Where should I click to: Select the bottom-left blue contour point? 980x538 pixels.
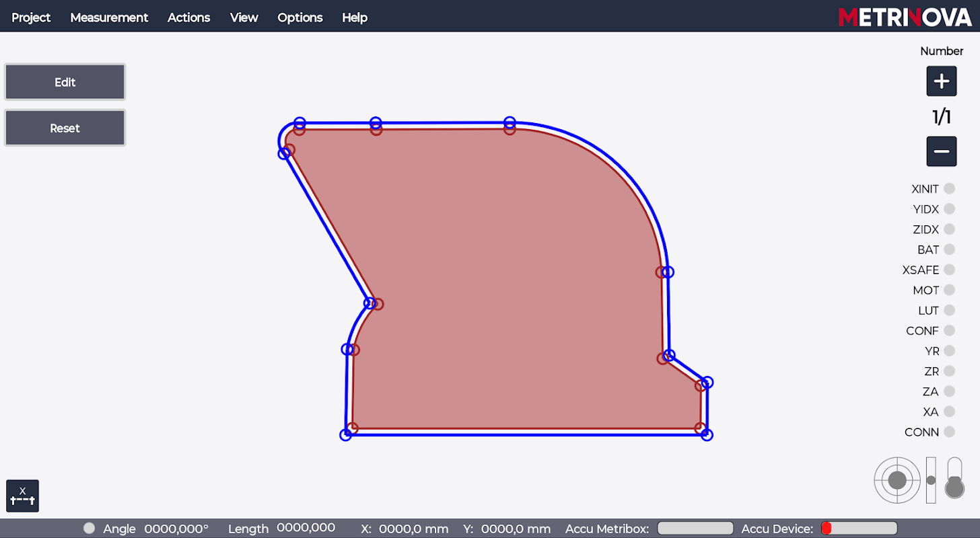[x=345, y=434]
